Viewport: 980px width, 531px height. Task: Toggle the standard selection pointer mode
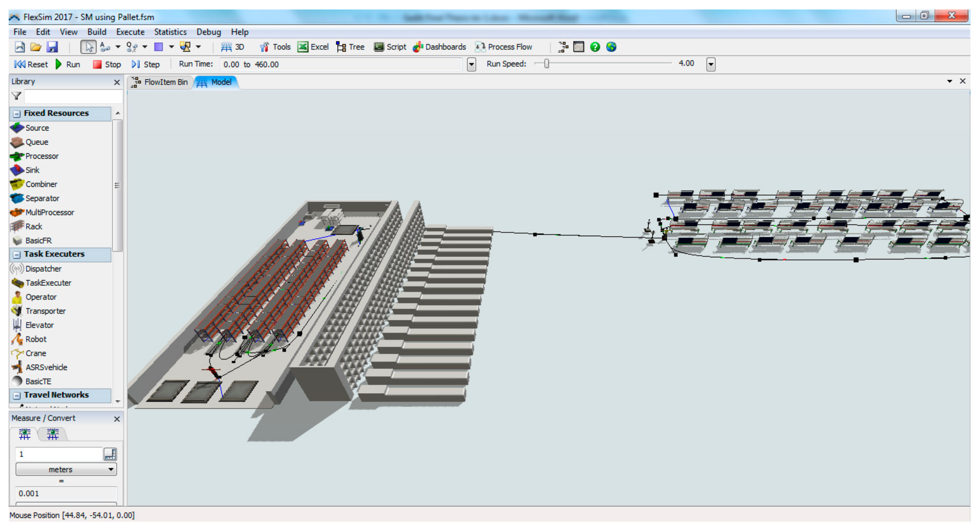pyautogui.click(x=88, y=47)
